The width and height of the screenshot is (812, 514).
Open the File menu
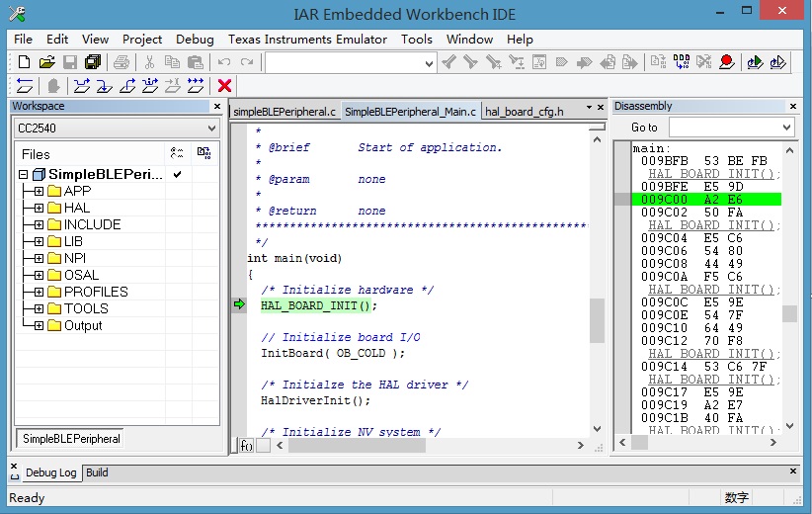coord(23,40)
